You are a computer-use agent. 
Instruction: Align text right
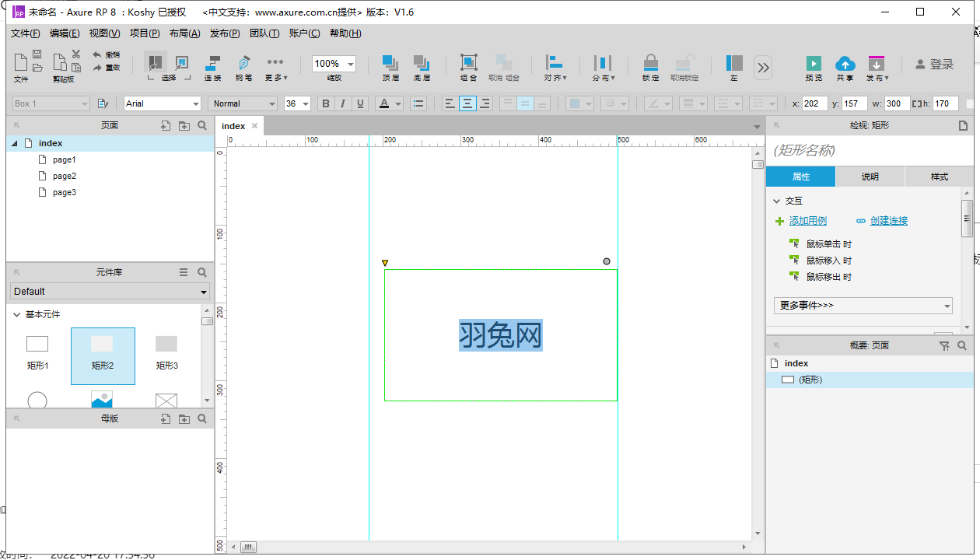(485, 103)
